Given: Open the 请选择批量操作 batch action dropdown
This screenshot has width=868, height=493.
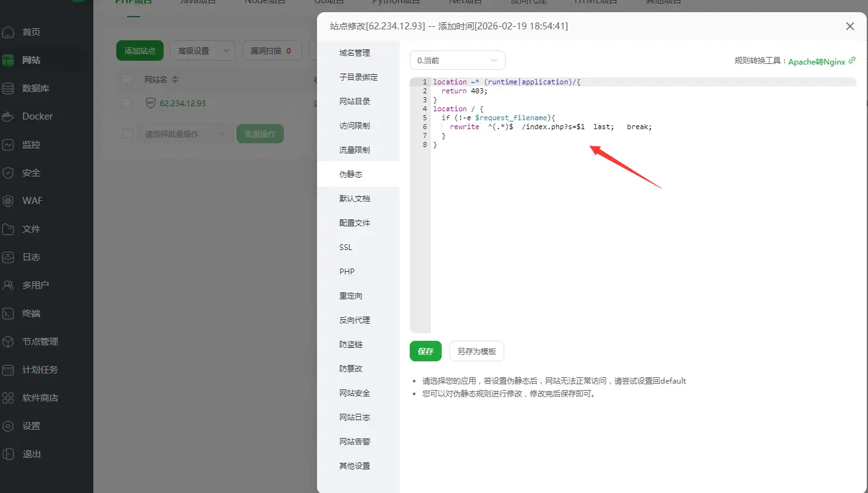Looking at the screenshot, I should pos(185,133).
